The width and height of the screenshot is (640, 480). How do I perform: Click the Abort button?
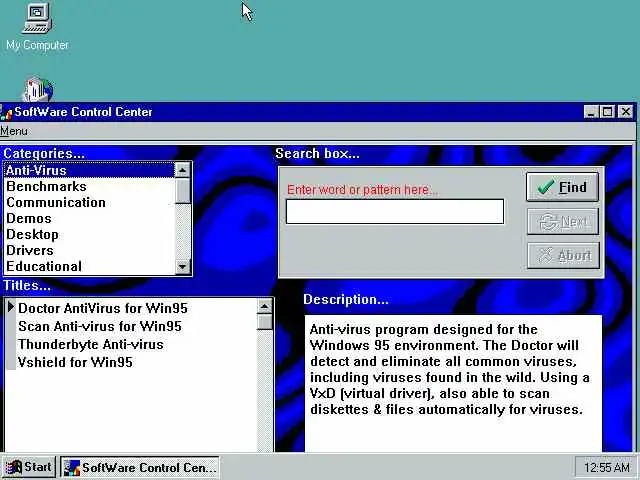point(563,256)
